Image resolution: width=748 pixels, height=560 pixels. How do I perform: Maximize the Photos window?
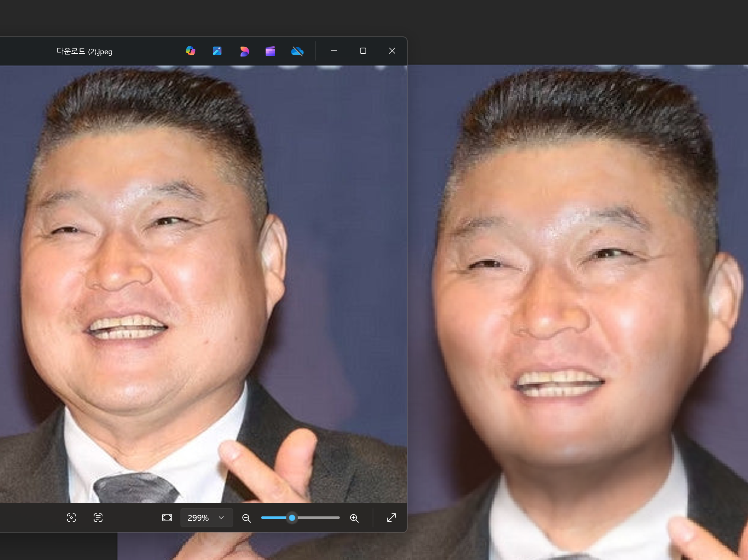click(363, 51)
